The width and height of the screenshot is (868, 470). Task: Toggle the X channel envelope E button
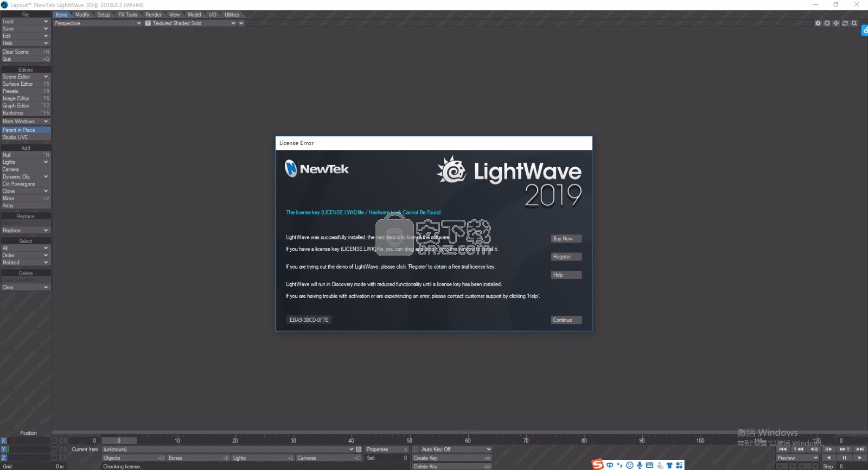coord(63,441)
